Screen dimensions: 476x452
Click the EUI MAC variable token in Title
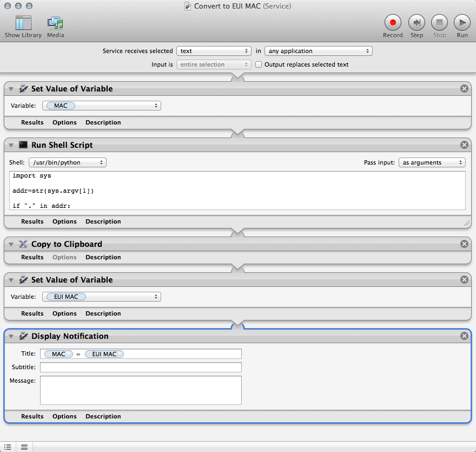coord(104,354)
